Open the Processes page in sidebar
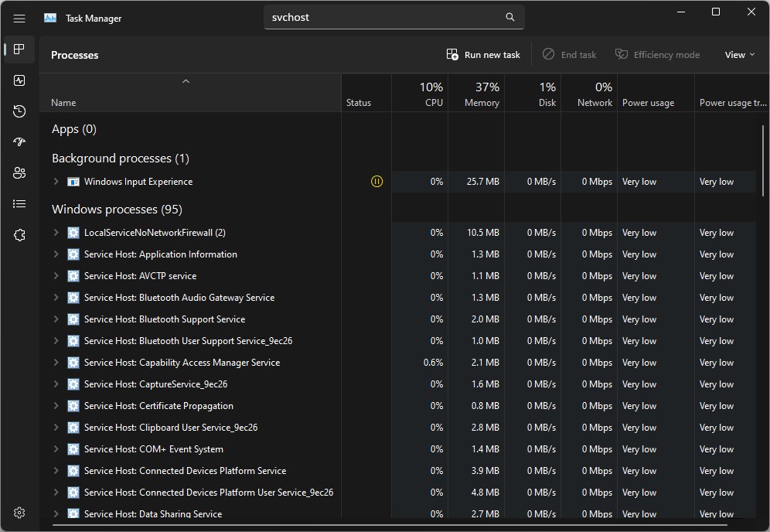This screenshot has width=770, height=532. coord(19,49)
